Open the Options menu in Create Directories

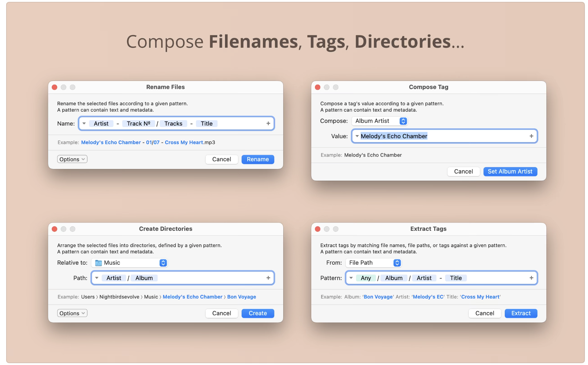click(x=72, y=313)
